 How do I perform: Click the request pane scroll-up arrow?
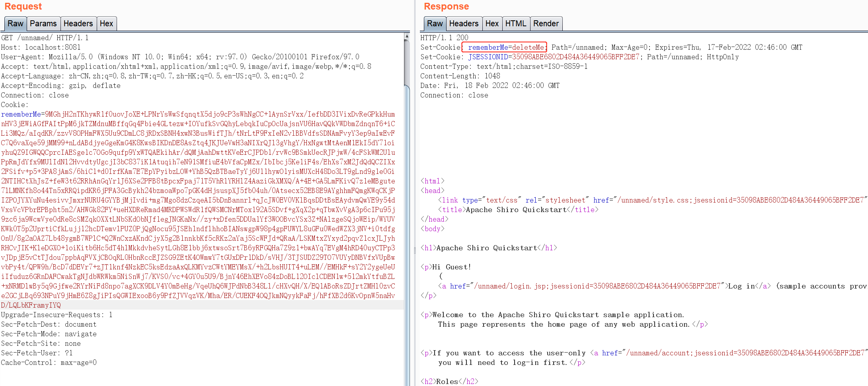pyautogui.click(x=407, y=36)
